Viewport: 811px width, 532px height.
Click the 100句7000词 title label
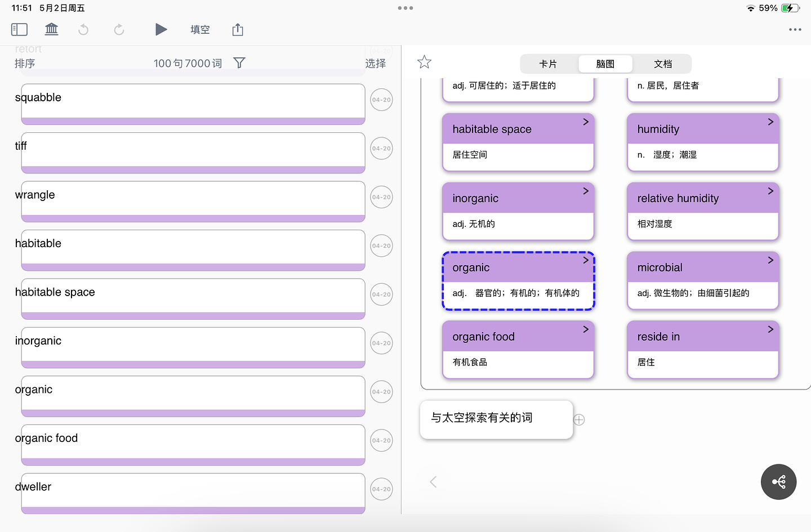point(188,63)
